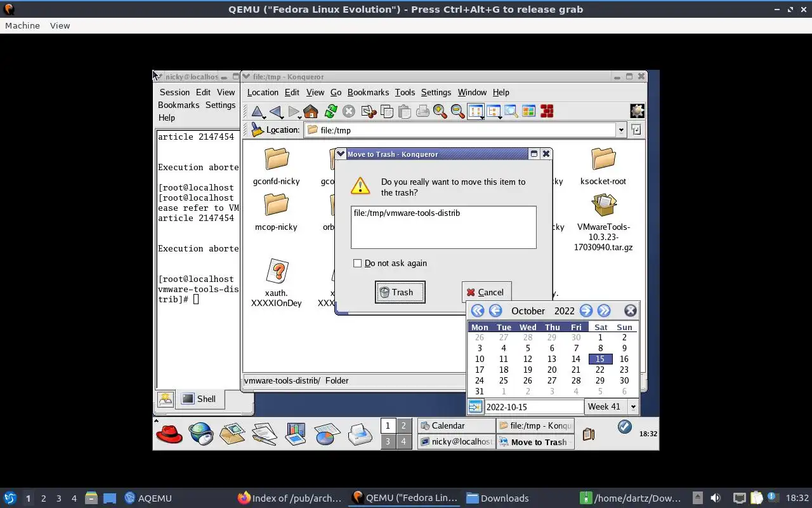This screenshot has height=508, width=812.
Task: Select October 15 in the calendar
Action: pyautogui.click(x=600, y=359)
